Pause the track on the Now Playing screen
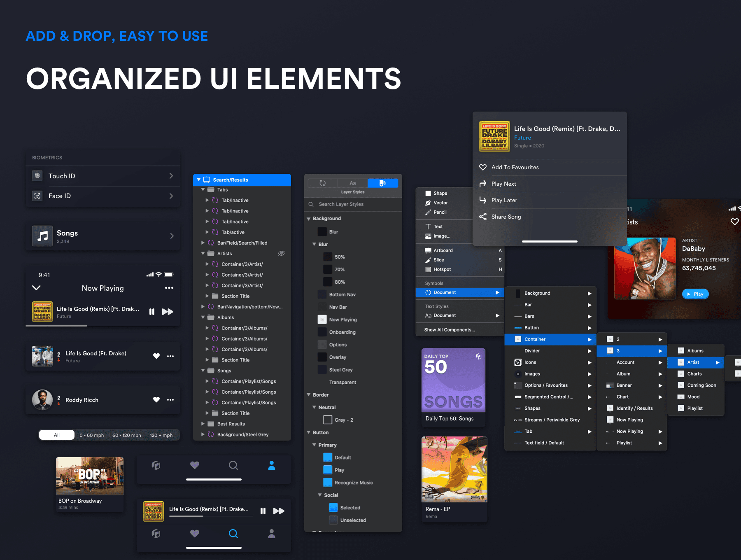This screenshot has height=560, width=741. pyautogui.click(x=152, y=312)
